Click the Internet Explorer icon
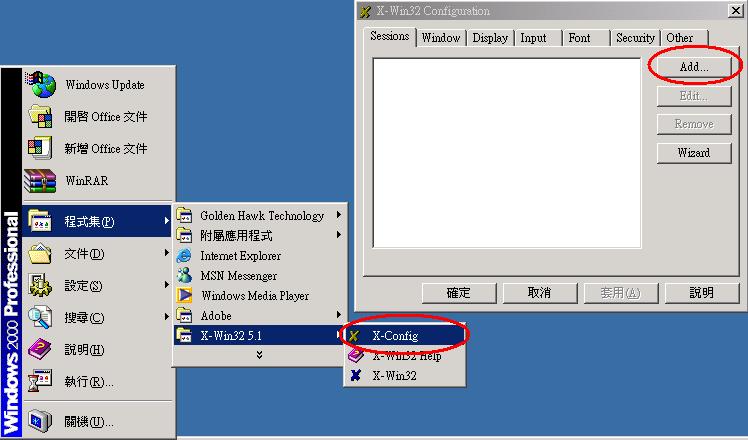The height and width of the screenshot is (440, 748). 185,256
